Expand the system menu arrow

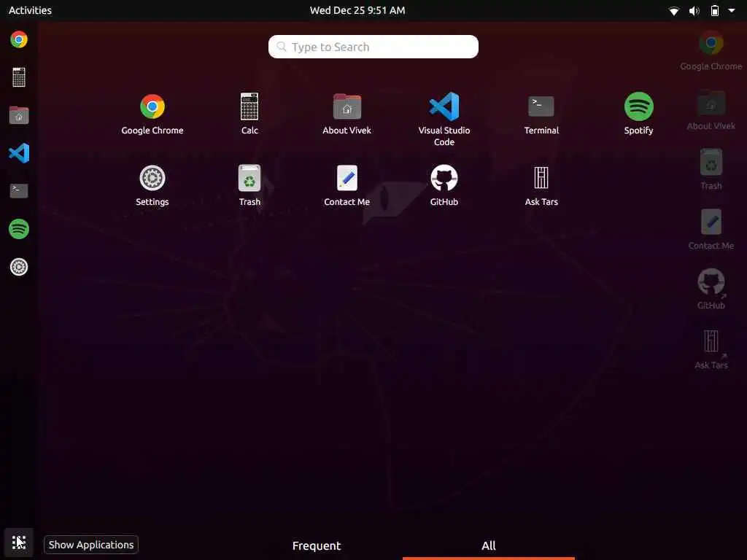tap(731, 10)
